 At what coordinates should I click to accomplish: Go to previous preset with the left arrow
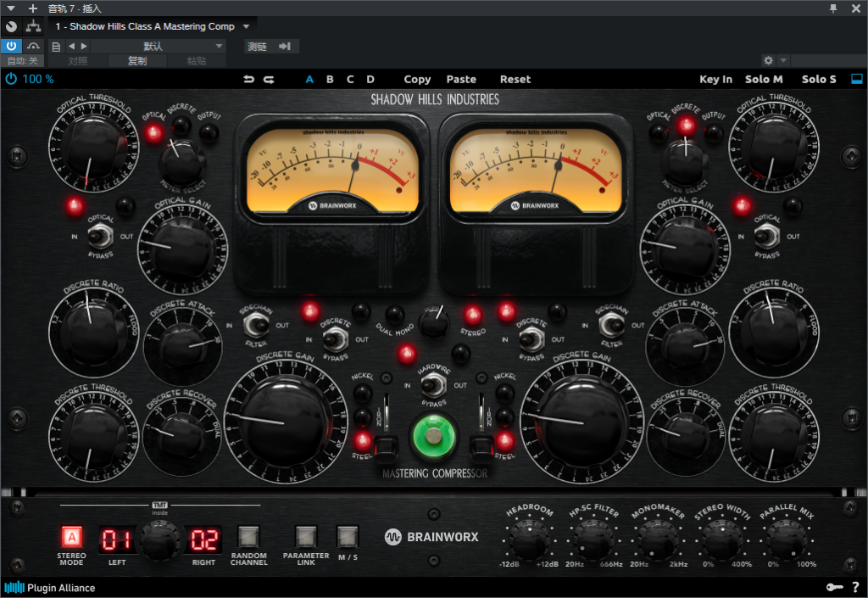71,47
